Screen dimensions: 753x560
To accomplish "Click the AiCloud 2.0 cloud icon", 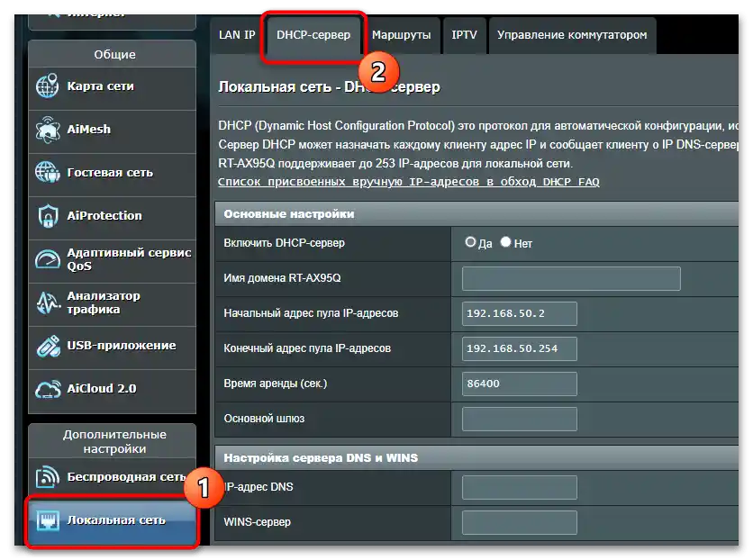I will click(x=47, y=389).
